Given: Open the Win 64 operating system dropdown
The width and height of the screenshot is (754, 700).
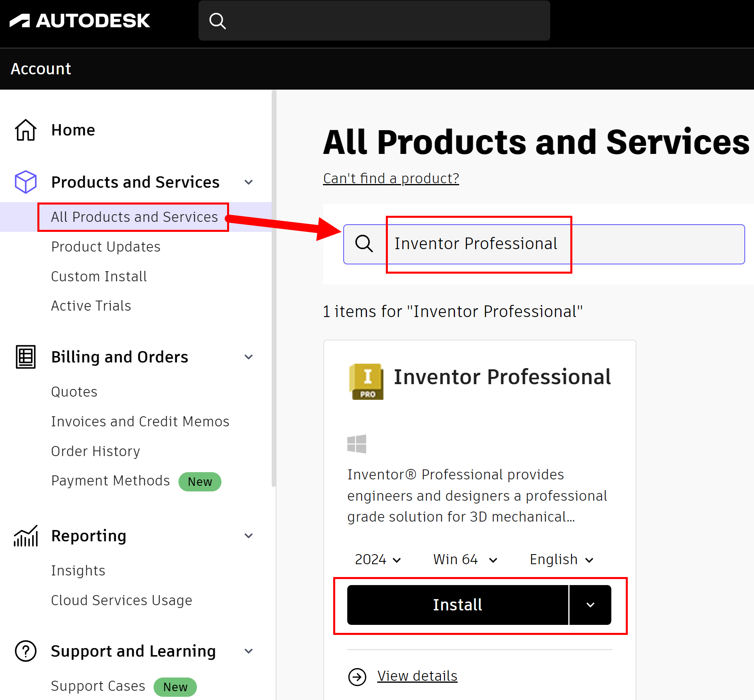Looking at the screenshot, I should coord(464,559).
